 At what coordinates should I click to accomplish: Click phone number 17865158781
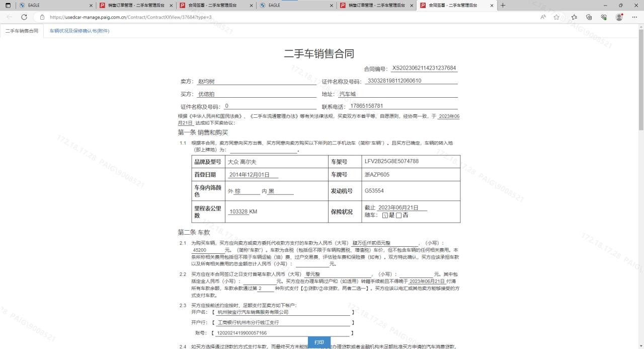[366, 106]
